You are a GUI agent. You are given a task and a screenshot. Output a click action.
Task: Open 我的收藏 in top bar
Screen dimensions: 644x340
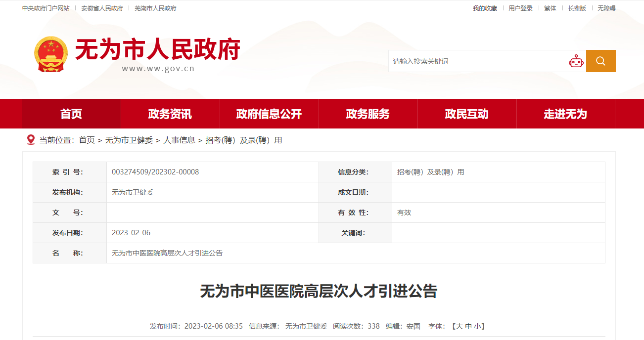tap(485, 8)
